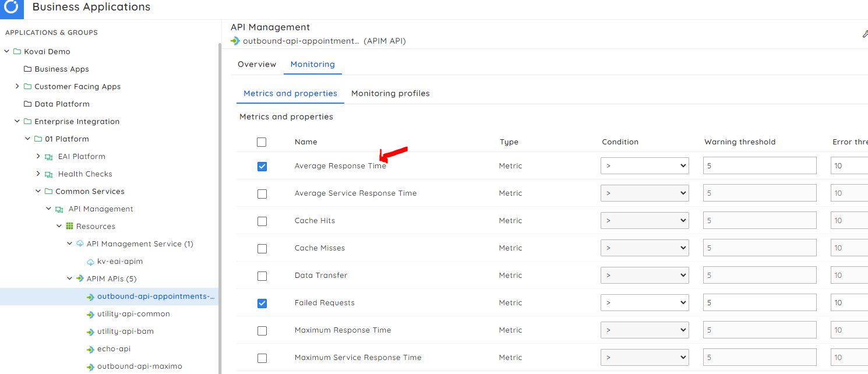Open the Condition dropdown for Average Response Time
Image resolution: width=868 pixels, height=374 pixels.
(x=645, y=166)
